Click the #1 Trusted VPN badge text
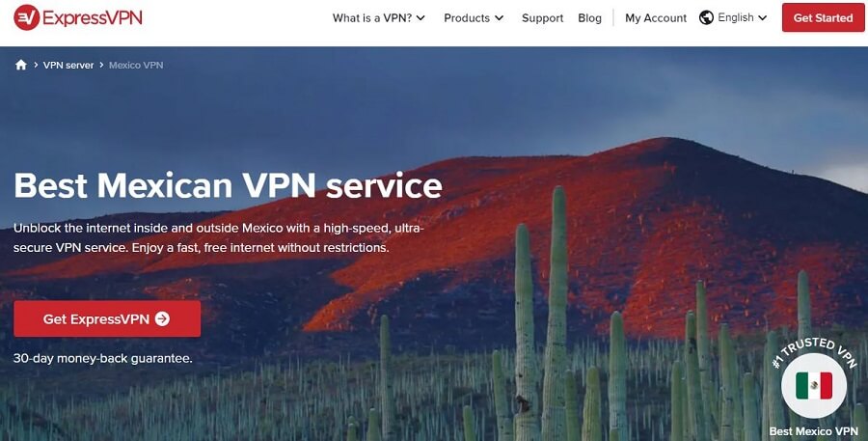This screenshot has width=868, height=441. click(814, 350)
